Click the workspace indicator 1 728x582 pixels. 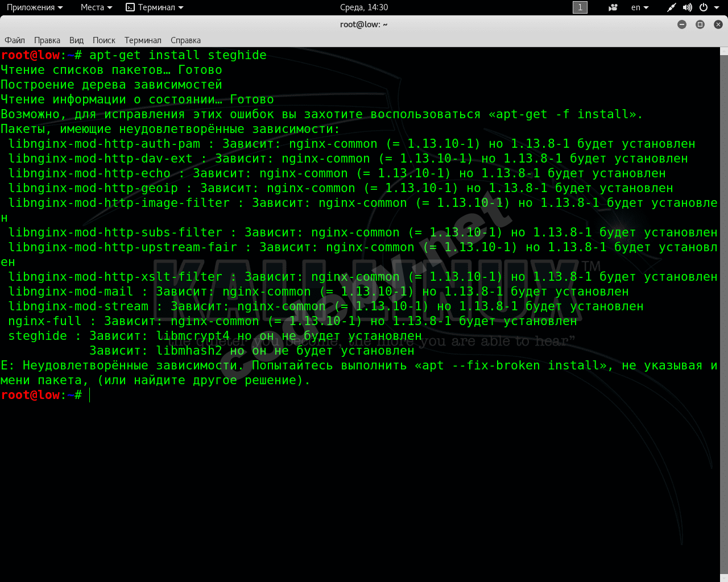click(580, 7)
